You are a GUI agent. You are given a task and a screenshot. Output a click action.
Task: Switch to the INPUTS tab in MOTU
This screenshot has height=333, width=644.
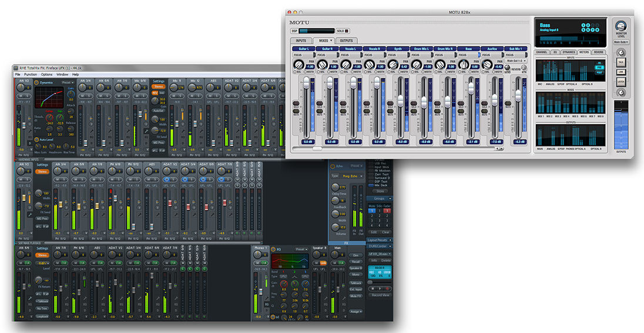(x=301, y=41)
